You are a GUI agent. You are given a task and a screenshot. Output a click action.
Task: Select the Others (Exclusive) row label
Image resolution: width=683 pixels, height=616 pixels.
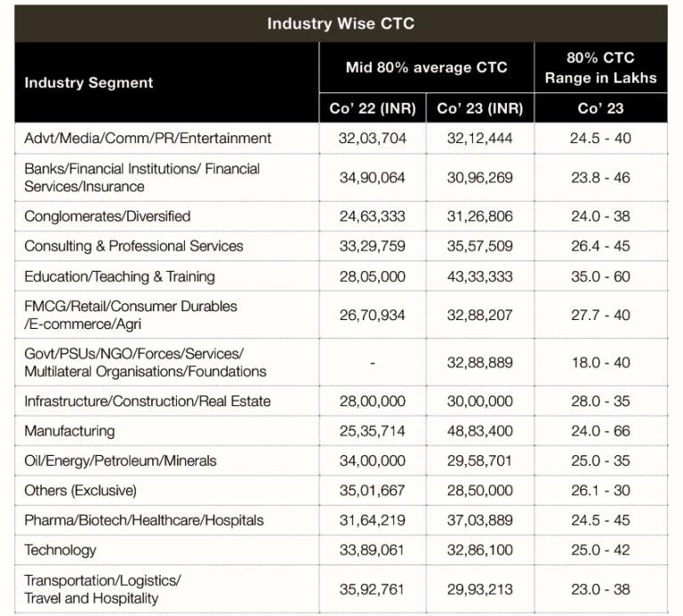pyautogui.click(x=80, y=491)
